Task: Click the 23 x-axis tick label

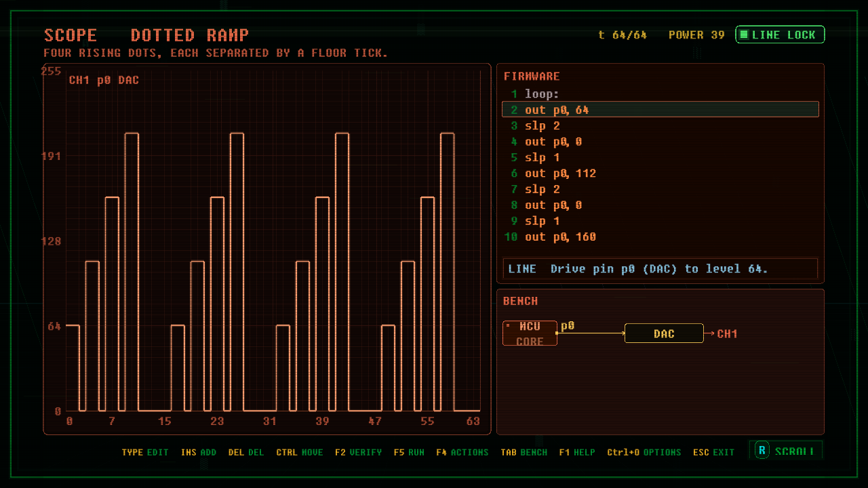Action: [x=217, y=422]
